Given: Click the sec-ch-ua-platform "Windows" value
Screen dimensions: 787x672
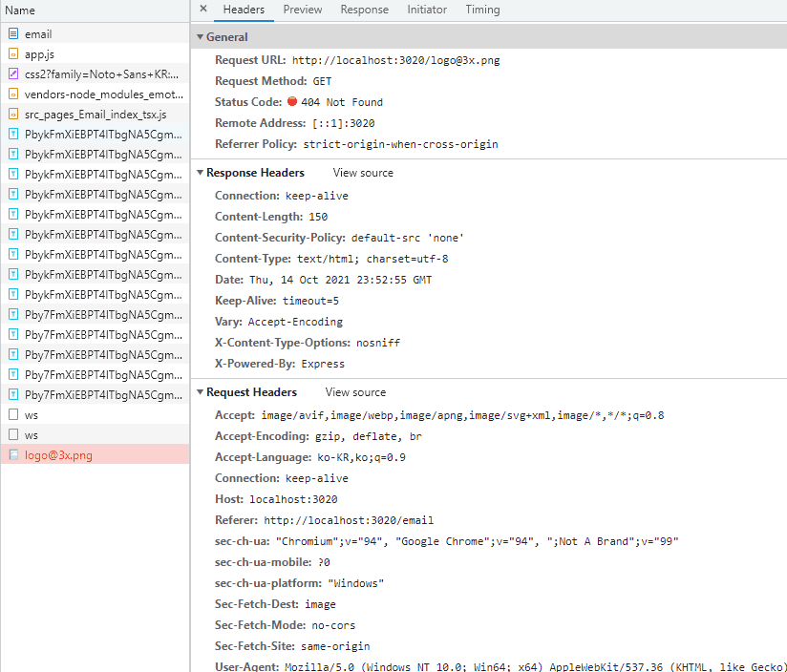Looking at the screenshot, I should tap(356, 584).
